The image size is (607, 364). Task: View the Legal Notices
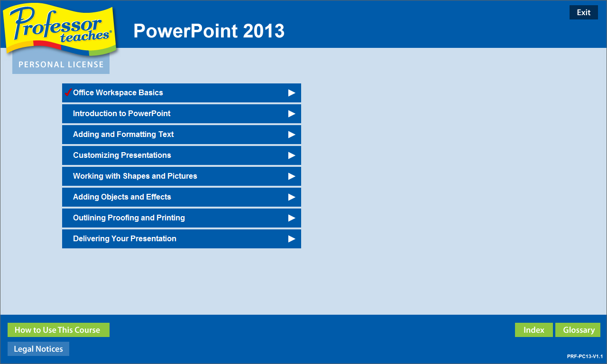point(38,349)
